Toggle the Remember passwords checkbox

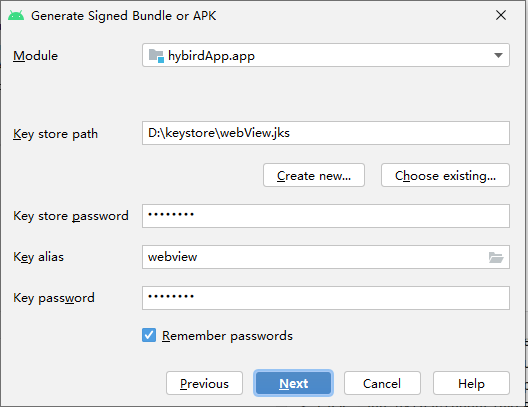149,335
